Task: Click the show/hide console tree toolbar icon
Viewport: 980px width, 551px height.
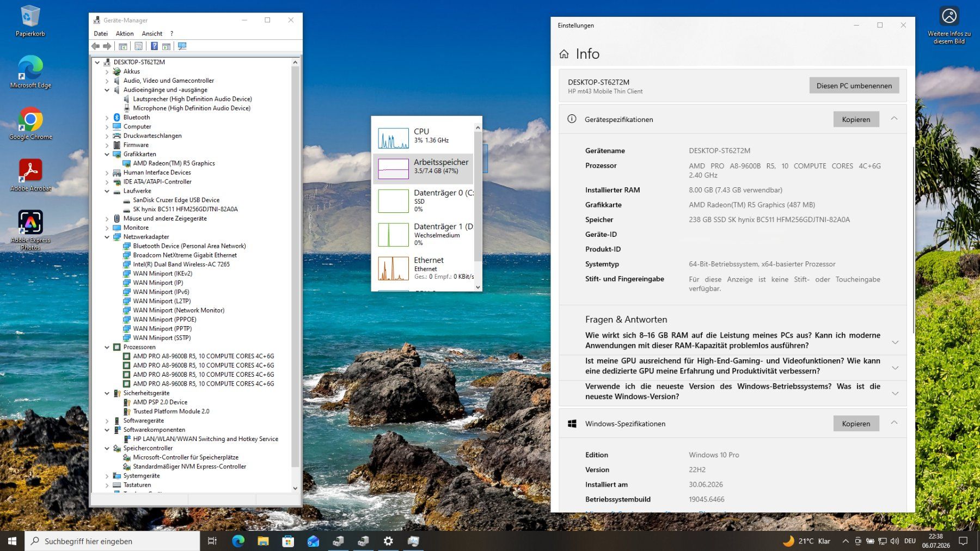Action: tap(123, 46)
